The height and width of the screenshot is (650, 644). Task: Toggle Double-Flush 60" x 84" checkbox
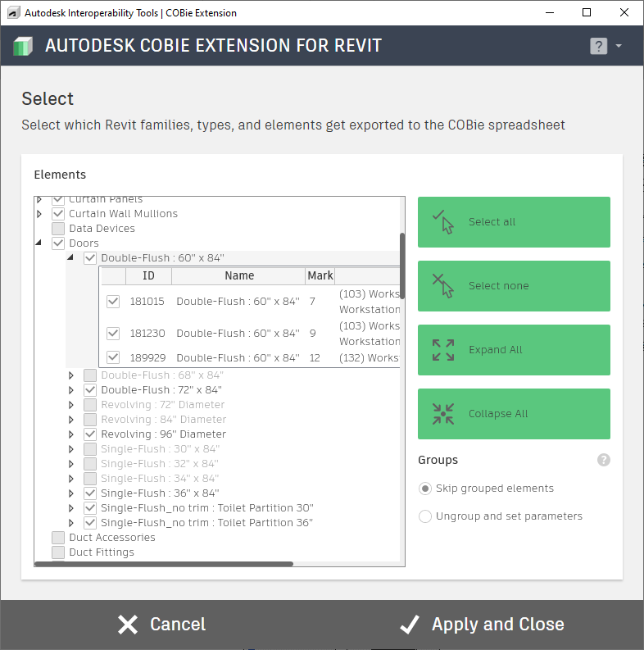coord(90,258)
